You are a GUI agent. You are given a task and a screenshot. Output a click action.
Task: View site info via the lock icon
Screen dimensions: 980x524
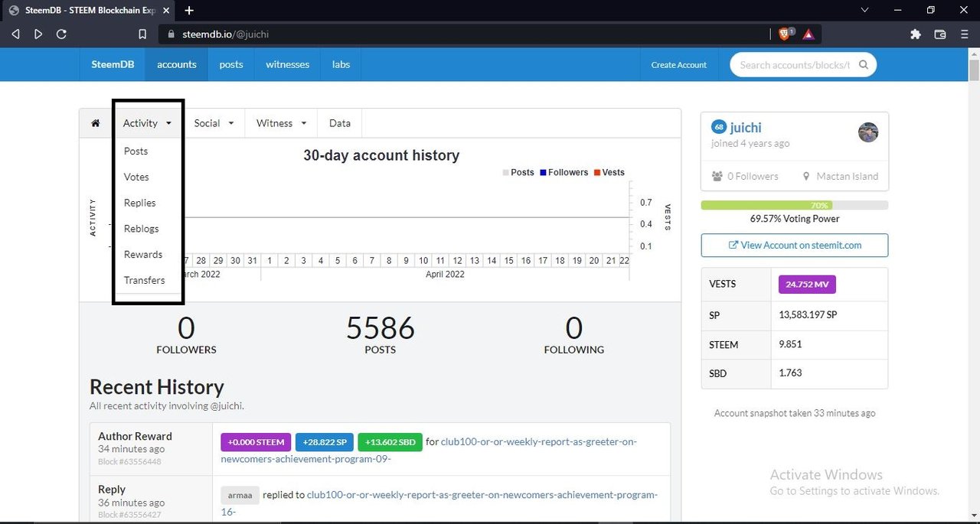tap(171, 34)
